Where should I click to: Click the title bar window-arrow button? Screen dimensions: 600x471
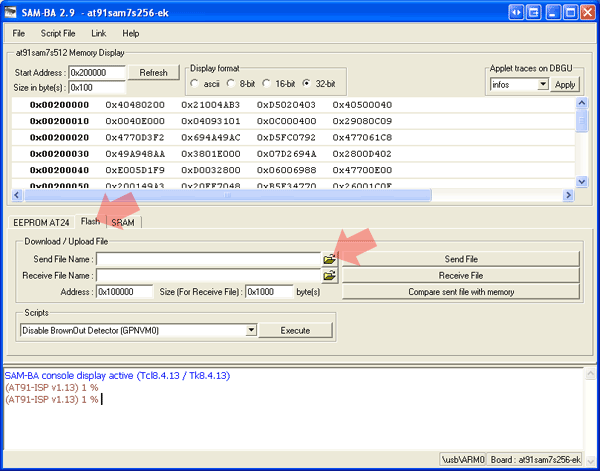point(534,12)
